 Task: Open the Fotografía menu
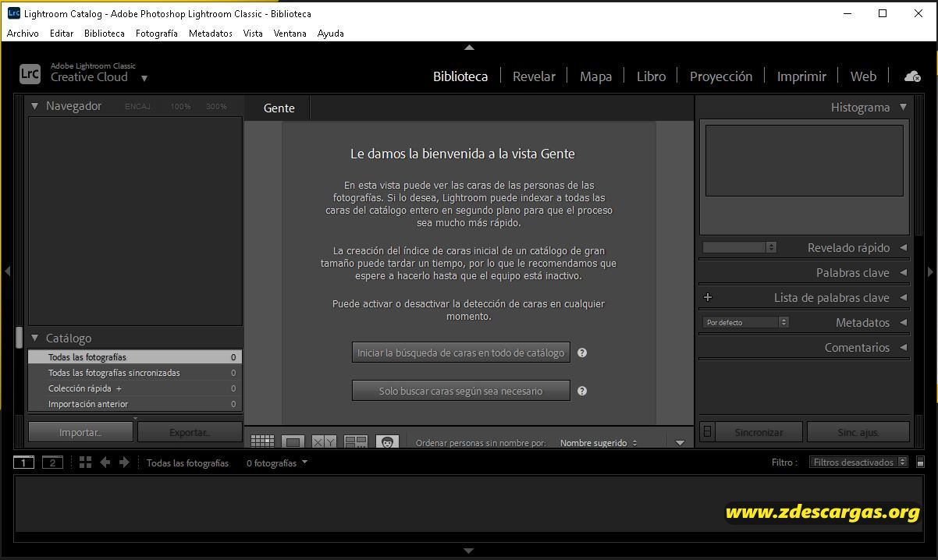(157, 34)
